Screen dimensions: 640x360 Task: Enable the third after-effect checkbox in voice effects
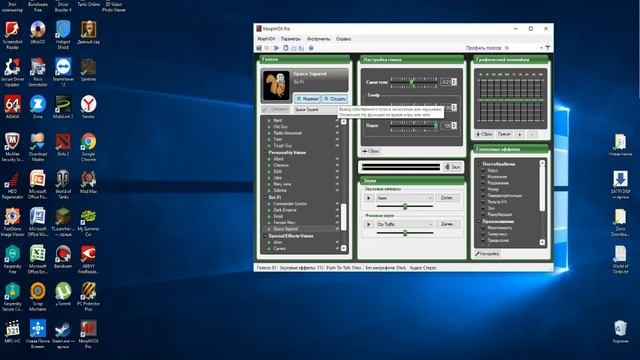(x=483, y=183)
